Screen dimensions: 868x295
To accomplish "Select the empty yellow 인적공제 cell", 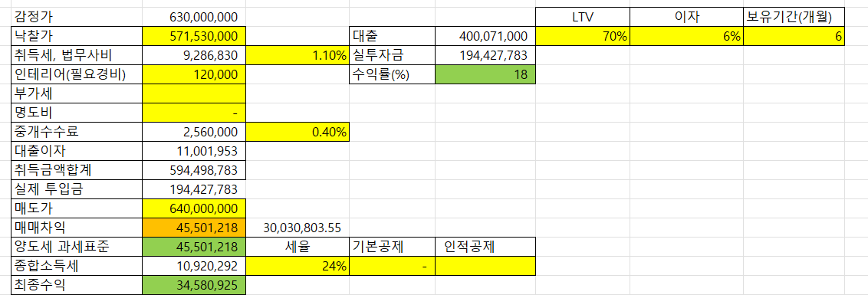I will 485,266.
